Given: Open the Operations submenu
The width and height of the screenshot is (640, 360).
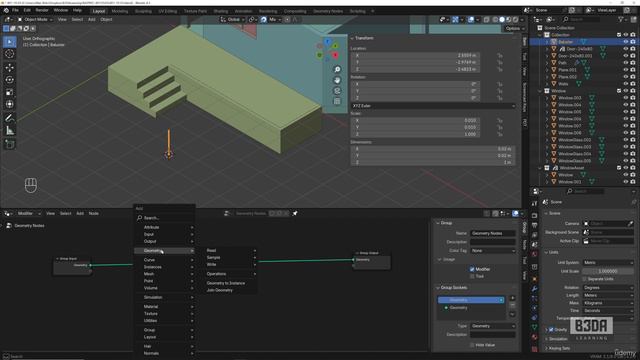Looking at the screenshot, I should (231, 274).
